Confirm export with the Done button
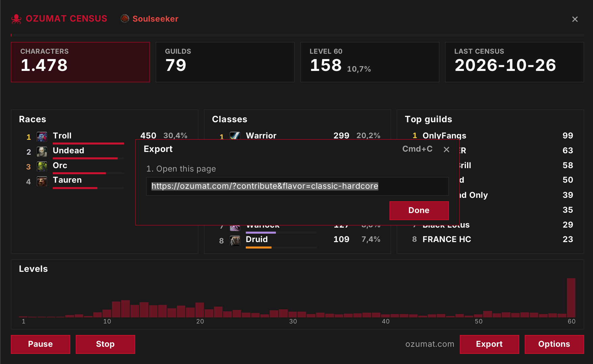 419,211
